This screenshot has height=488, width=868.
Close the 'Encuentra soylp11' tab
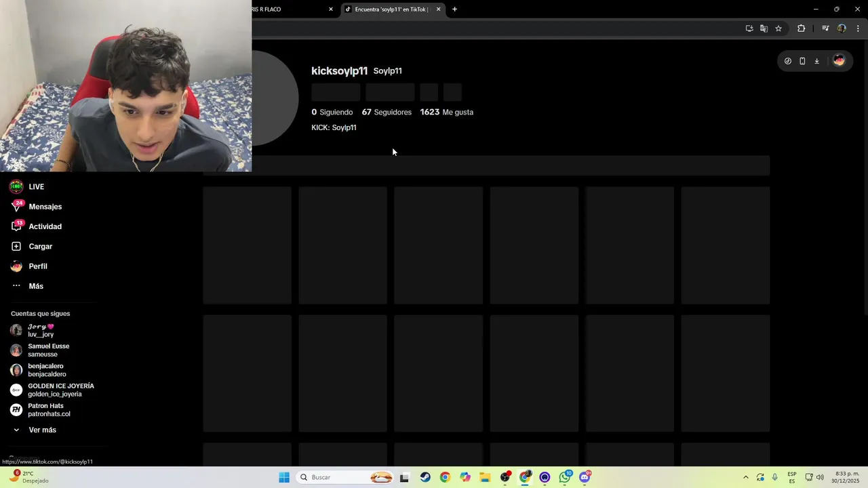(438, 9)
